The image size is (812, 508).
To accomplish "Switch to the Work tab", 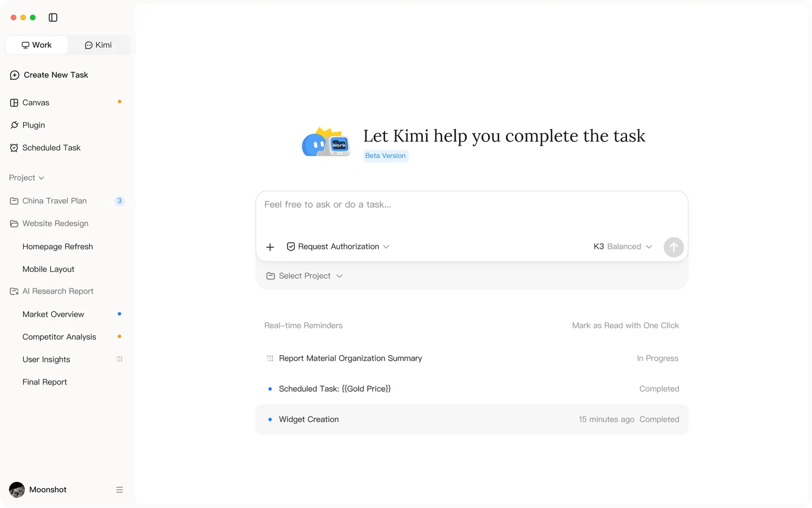I will 37,45.
